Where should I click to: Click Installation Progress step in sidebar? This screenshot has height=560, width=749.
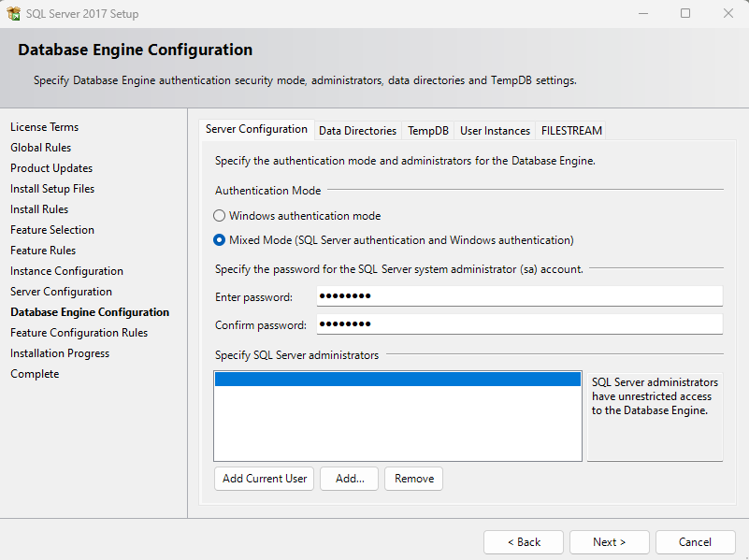pos(60,352)
